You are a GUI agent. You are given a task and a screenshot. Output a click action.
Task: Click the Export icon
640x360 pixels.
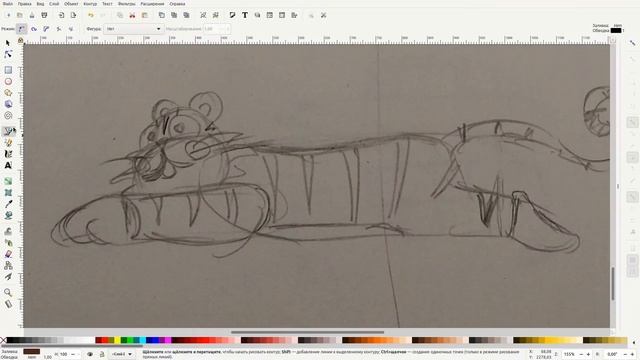click(73, 15)
